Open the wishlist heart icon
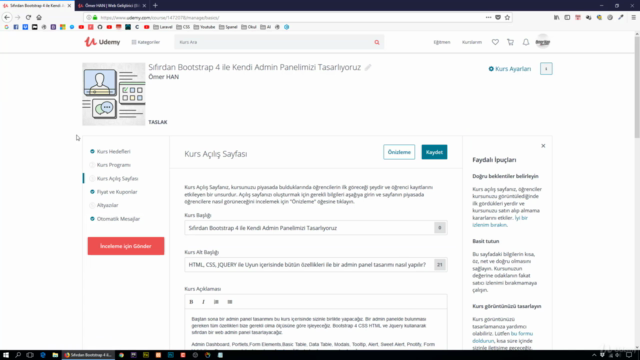 pyautogui.click(x=495, y=42)
